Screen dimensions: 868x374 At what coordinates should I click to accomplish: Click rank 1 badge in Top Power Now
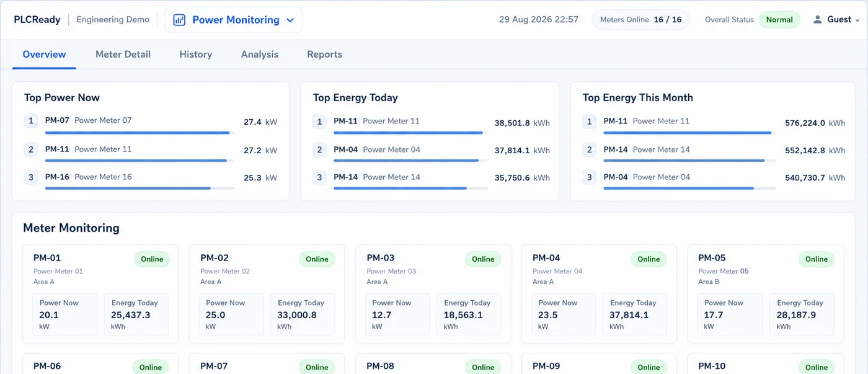[31, 121]
